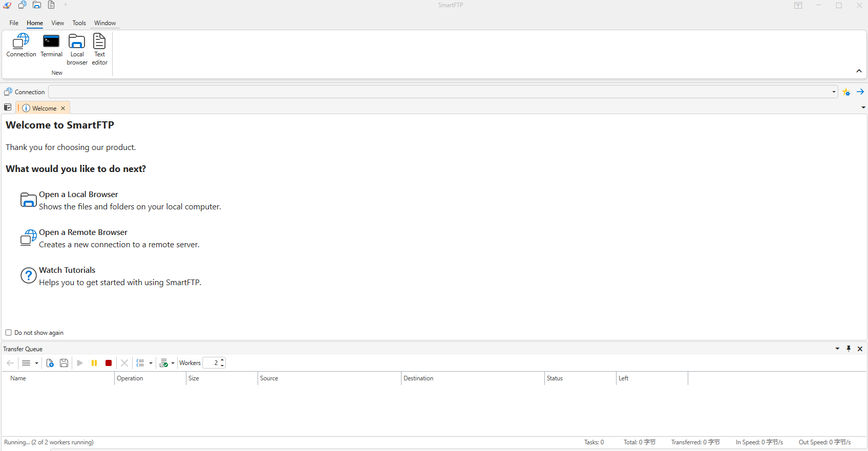Collapse the ribbon with the chevron arrow
The width and height of the screenshot is (868, 451).
tap(859, 71)
